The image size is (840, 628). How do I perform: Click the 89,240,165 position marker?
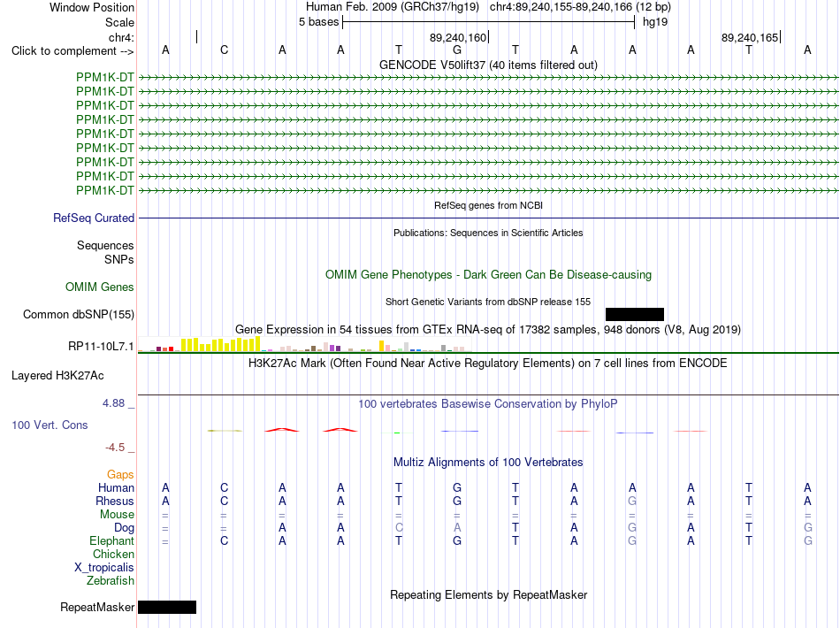tap(750, 37)
